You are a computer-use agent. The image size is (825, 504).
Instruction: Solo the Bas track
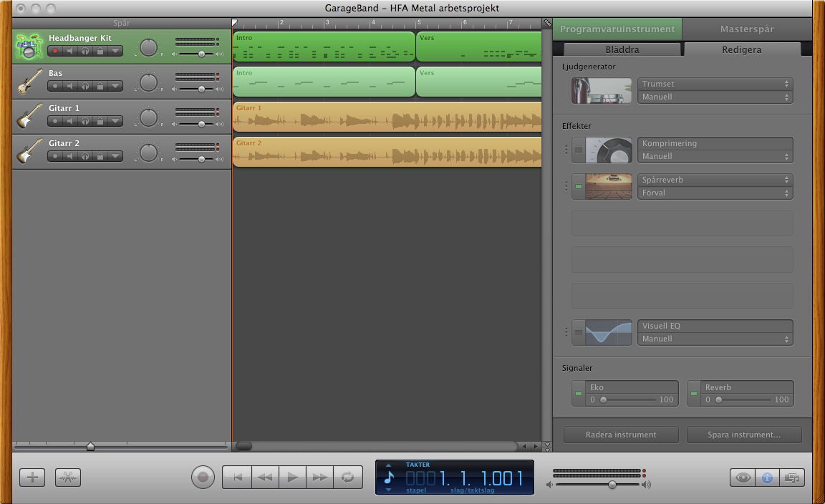85,86
